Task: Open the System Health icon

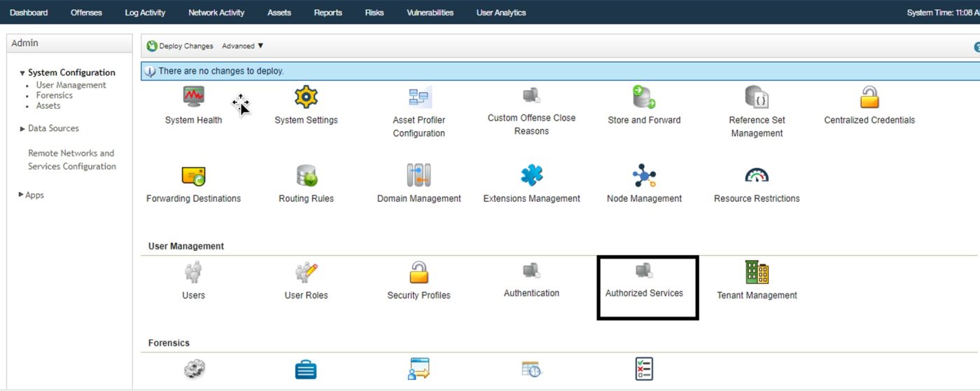Action: tap(193, 96)
